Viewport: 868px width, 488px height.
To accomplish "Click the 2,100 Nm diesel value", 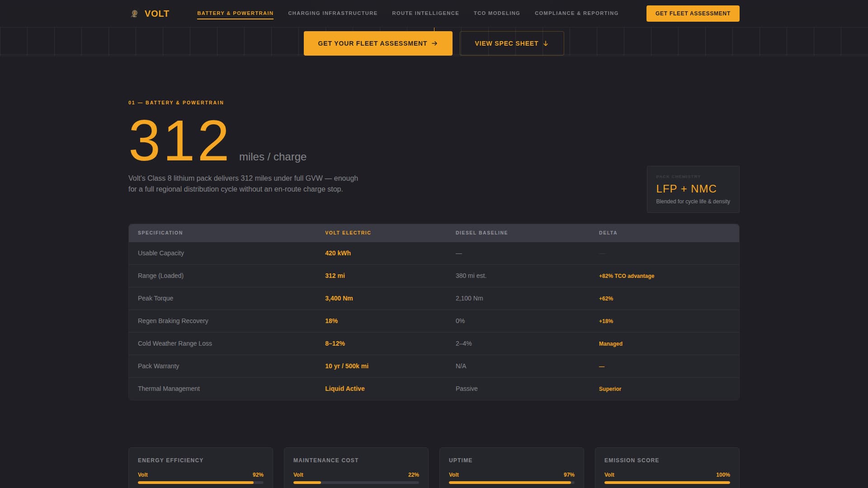I will 469,298.
